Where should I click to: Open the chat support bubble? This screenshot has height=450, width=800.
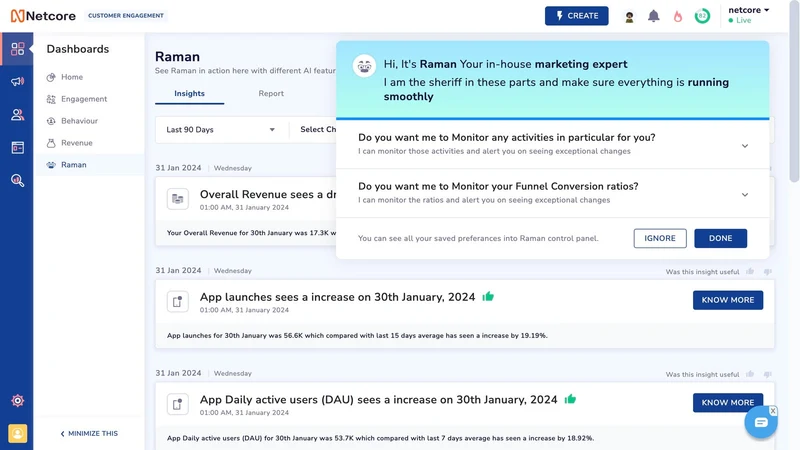pos(761,422)
